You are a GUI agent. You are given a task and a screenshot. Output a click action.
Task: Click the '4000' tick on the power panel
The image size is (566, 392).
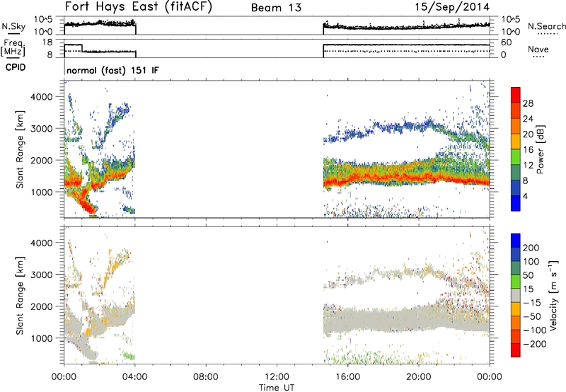pos(42,97)
